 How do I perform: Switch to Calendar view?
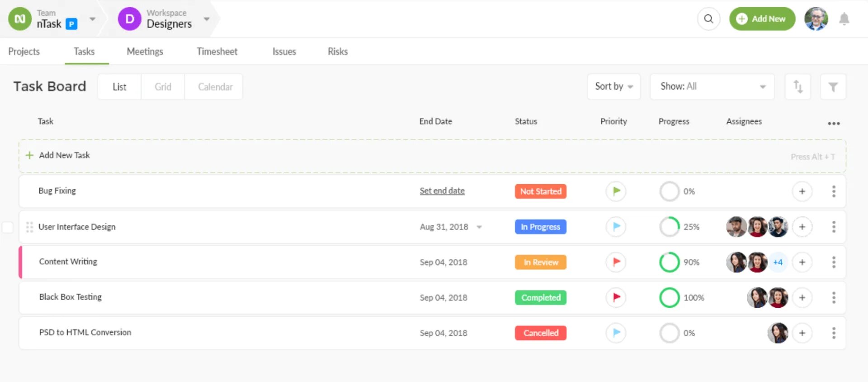pyautogui.click(x=215, y=87)
